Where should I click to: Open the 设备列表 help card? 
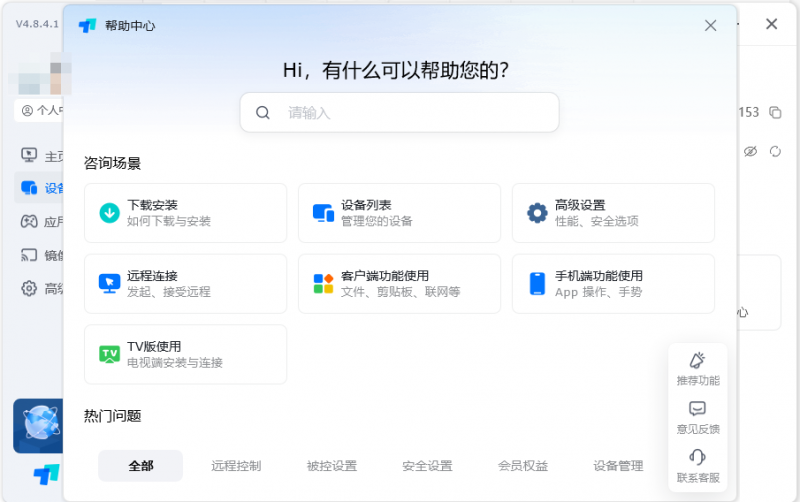click(x=399, y=213)
